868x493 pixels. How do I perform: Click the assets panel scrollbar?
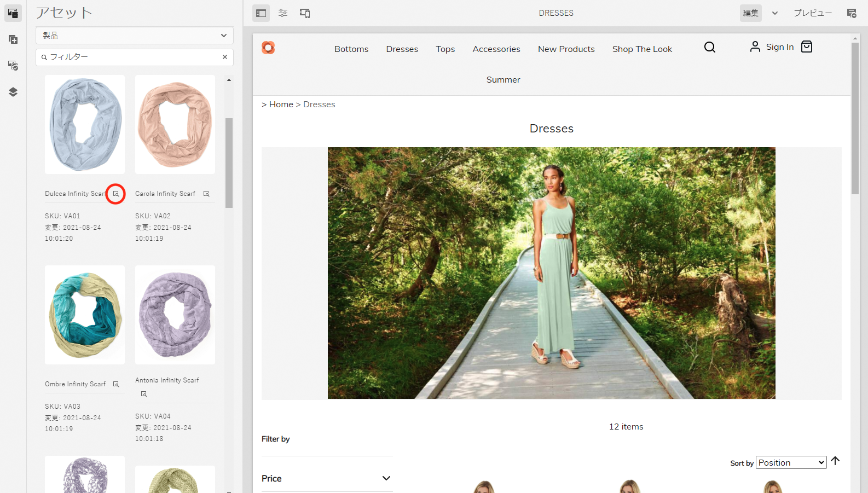coord(229,163)
